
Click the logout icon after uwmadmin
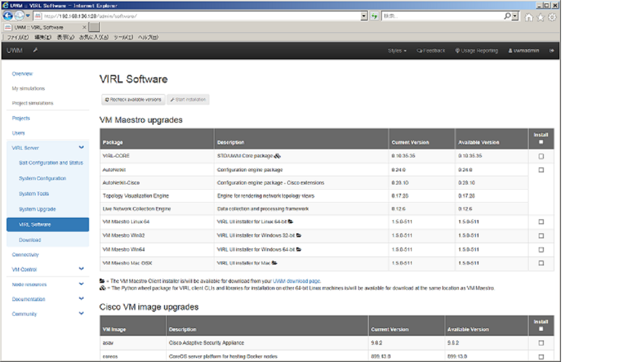(x=551, y=51)
